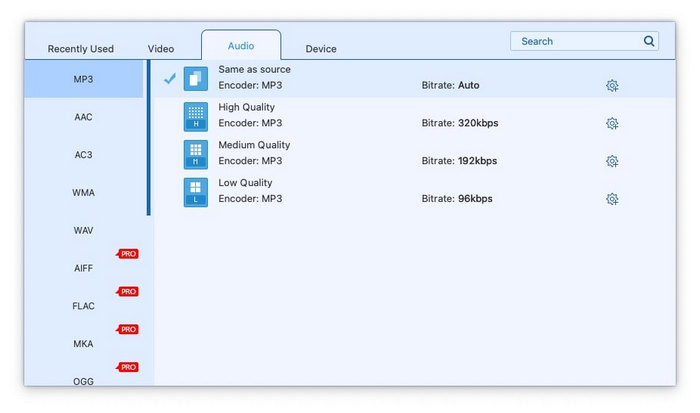
Task: Switch to the Recently Used tab
Action: pyautogui.click(x=81, y=49)
